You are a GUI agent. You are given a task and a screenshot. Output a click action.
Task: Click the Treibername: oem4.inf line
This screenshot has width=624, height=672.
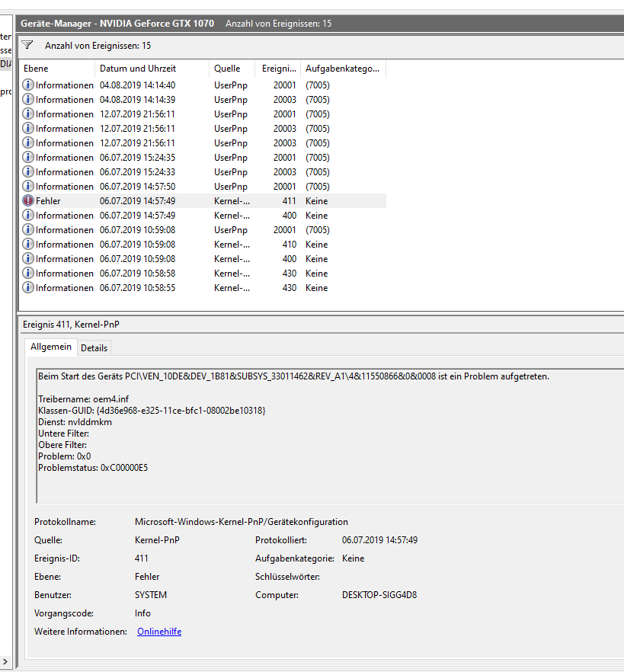[84, 399]
